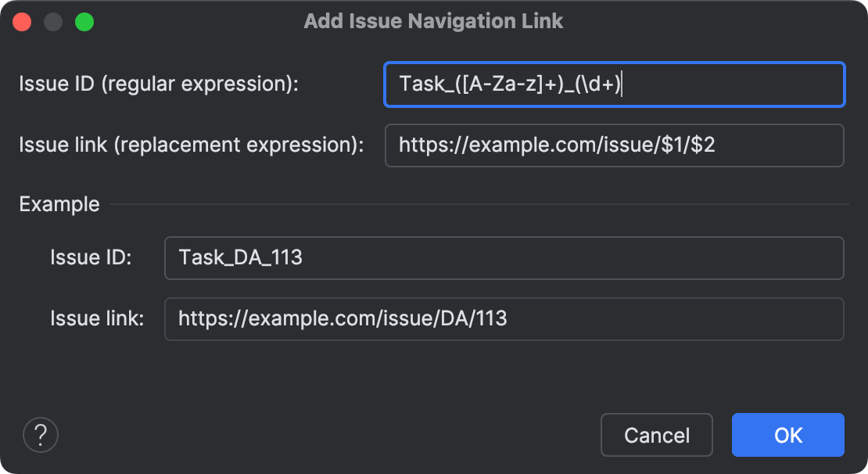
Task: Click the Add Issue Navigation Link title
Action: 434,21
